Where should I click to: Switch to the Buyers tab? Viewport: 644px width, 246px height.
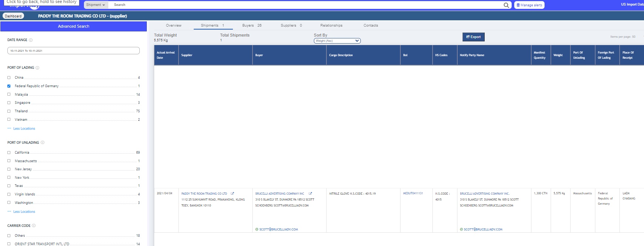pos(251,25)
